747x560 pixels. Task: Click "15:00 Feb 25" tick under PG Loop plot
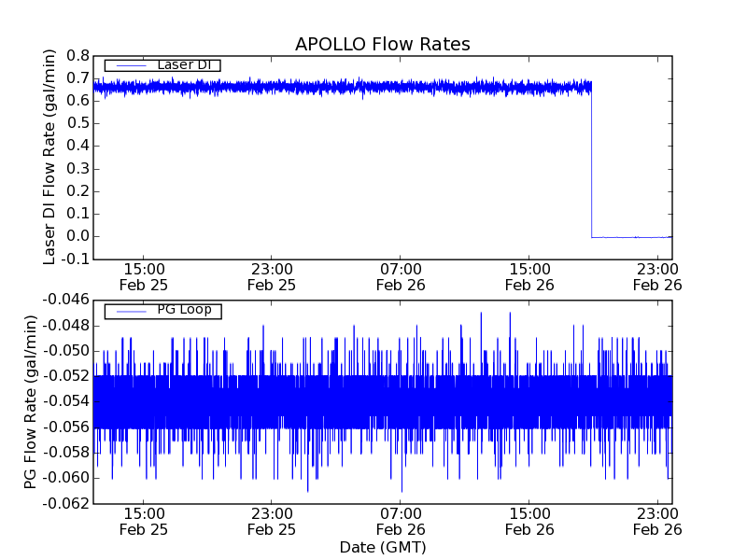pyautogui.click(x=144, y=522)
